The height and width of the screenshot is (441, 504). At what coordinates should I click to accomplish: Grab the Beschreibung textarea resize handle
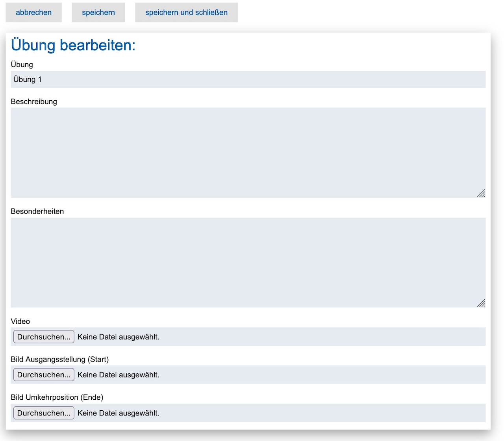coord(481,194)
